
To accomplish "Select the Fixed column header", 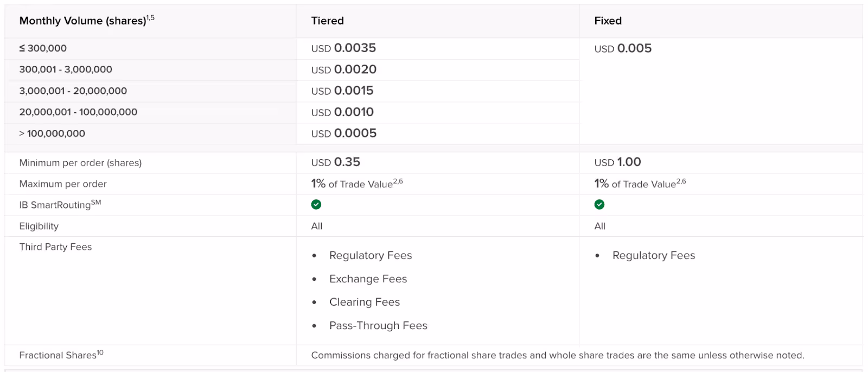I will (x=608, y=21).
